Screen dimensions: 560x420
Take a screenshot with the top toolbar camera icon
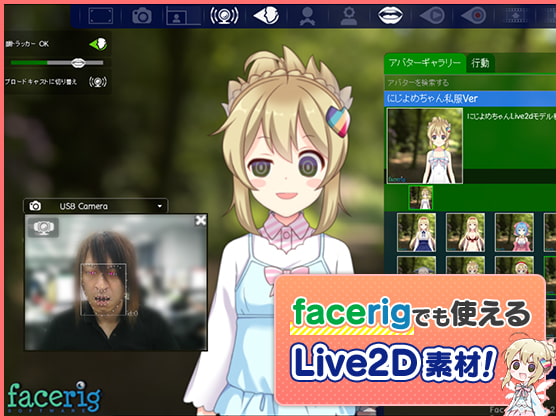142,16
